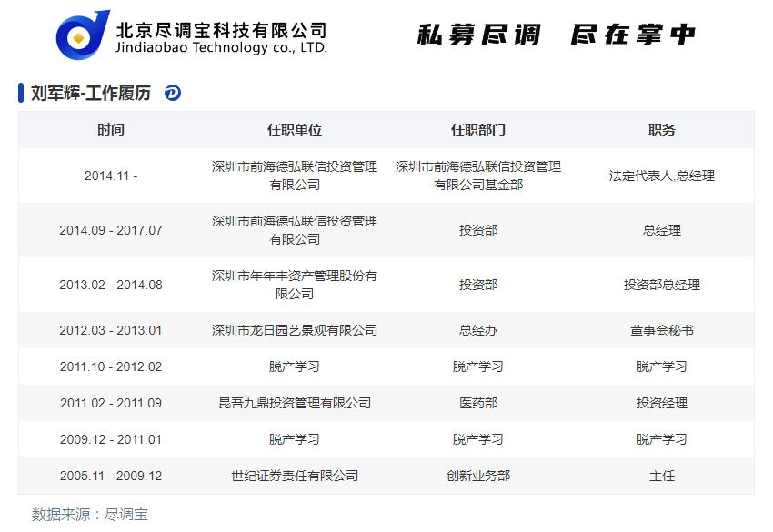Select the 董事会秘书 position cell
Image resolution: width=773 pixels, height=532 pixels.
661,330
